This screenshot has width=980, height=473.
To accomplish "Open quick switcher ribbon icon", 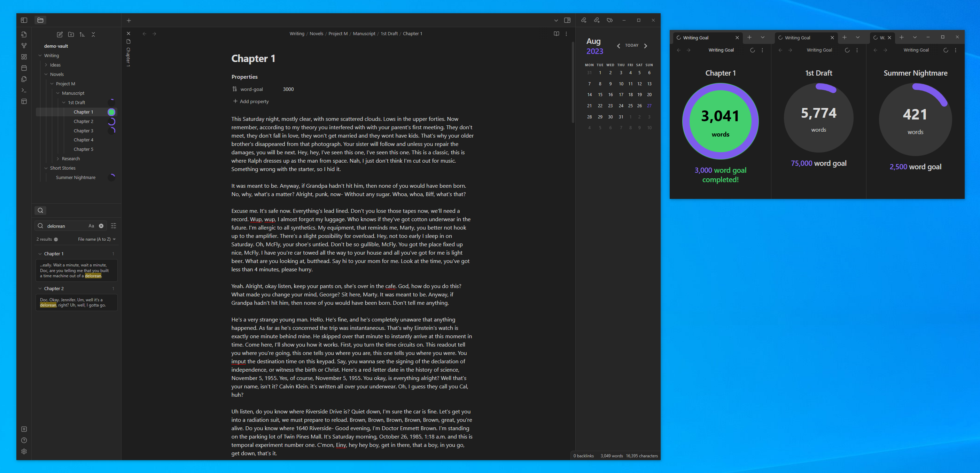I will (24, 34).
